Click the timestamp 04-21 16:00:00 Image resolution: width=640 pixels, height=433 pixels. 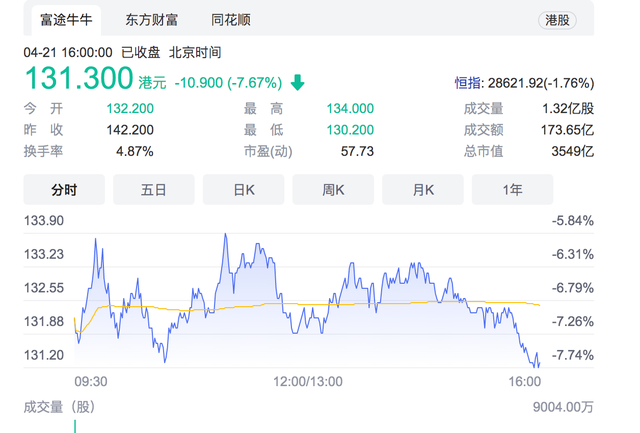68,53
